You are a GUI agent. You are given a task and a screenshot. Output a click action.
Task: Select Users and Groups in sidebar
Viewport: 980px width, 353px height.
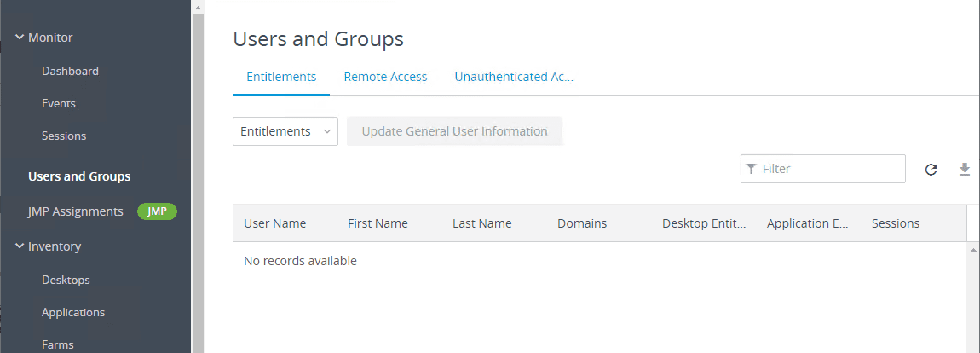(x=79, y=176)
